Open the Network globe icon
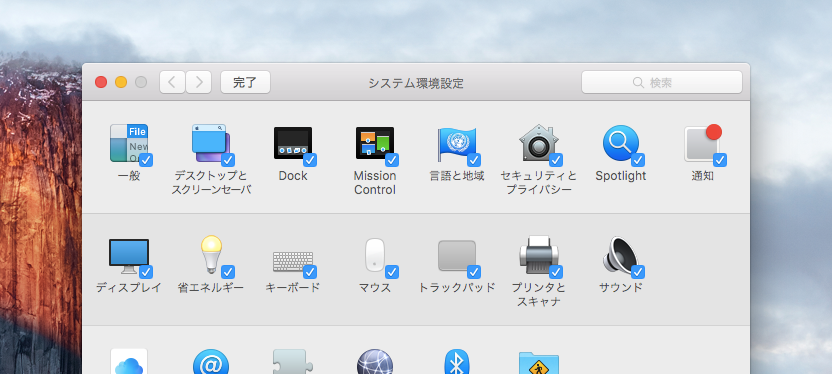 375,361
